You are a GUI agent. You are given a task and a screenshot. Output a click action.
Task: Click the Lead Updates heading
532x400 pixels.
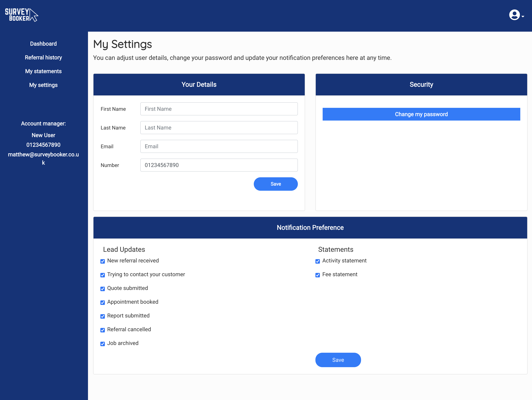coord(124,249)
